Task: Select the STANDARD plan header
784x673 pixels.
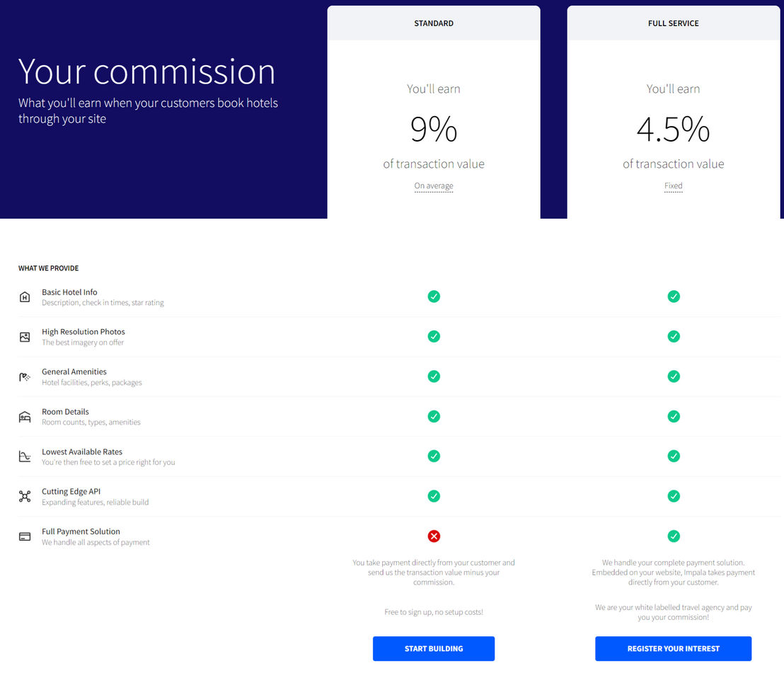Action: point(434,23)
